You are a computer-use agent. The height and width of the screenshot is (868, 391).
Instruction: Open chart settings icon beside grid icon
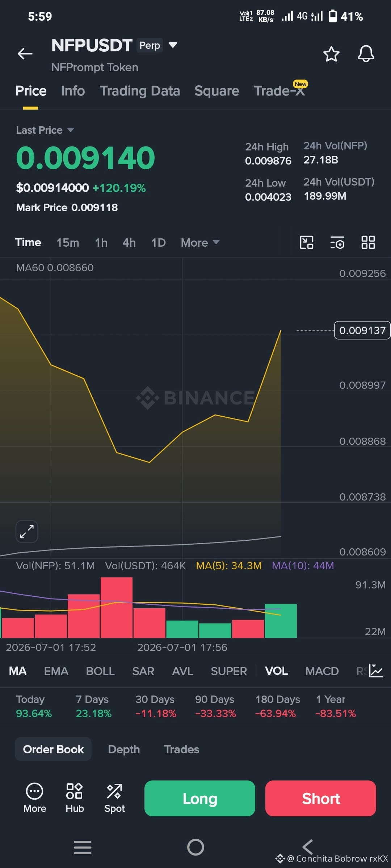[337, 242]
